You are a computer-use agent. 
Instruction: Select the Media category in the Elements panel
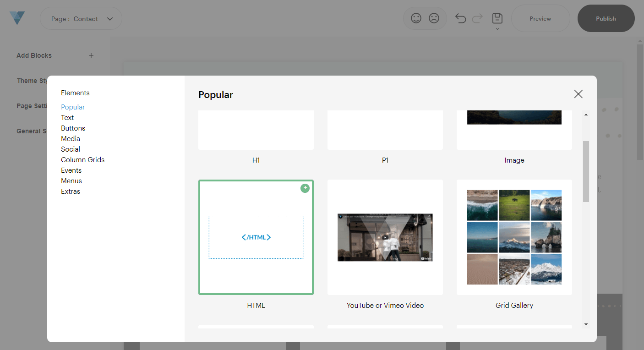(x=71, y=138)
